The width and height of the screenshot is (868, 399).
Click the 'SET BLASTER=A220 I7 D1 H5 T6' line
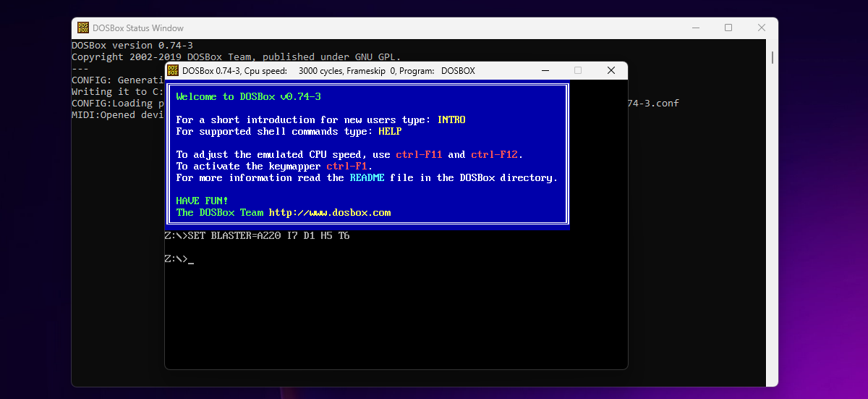pyautogui.click(x=258, y=235)
